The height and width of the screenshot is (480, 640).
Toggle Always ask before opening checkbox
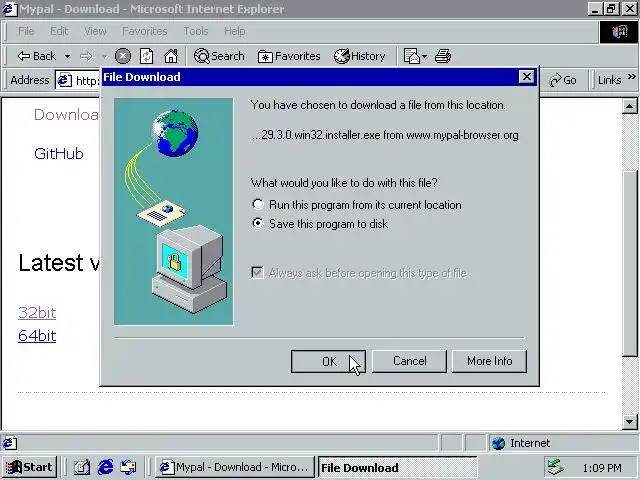[257, 272]
